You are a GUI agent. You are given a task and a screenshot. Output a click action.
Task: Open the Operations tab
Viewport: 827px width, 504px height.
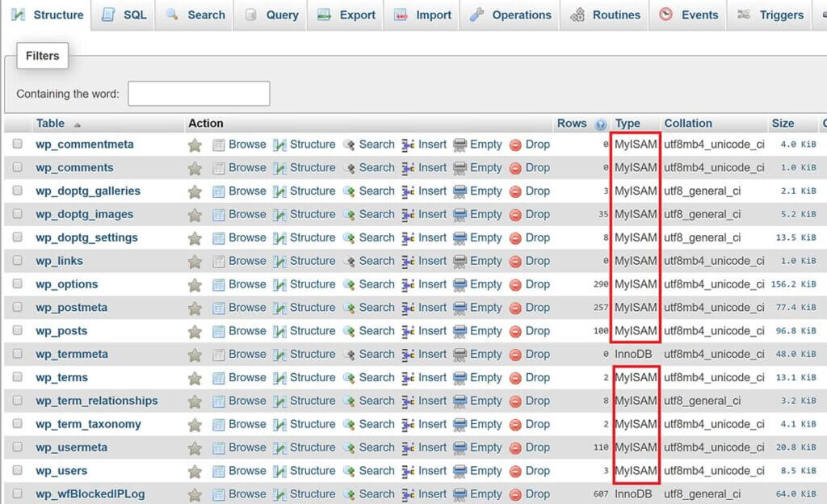tap(510, 15)
